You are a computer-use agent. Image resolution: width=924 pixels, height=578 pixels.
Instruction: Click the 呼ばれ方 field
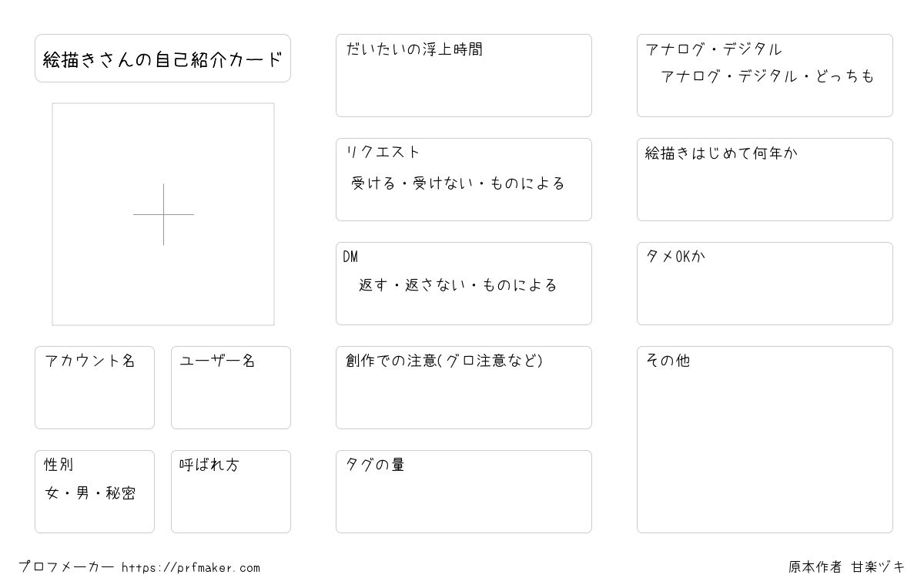[x=231, y=492]
